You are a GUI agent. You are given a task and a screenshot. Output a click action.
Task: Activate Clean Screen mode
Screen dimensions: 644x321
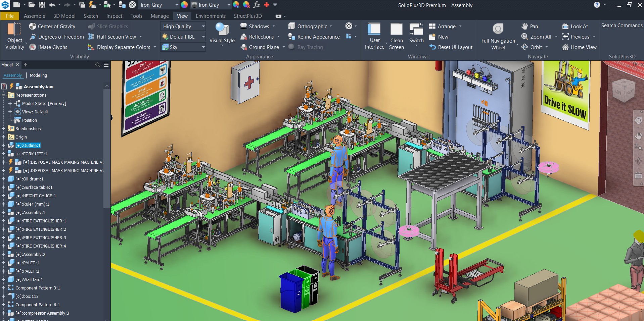tap(396, 36)
